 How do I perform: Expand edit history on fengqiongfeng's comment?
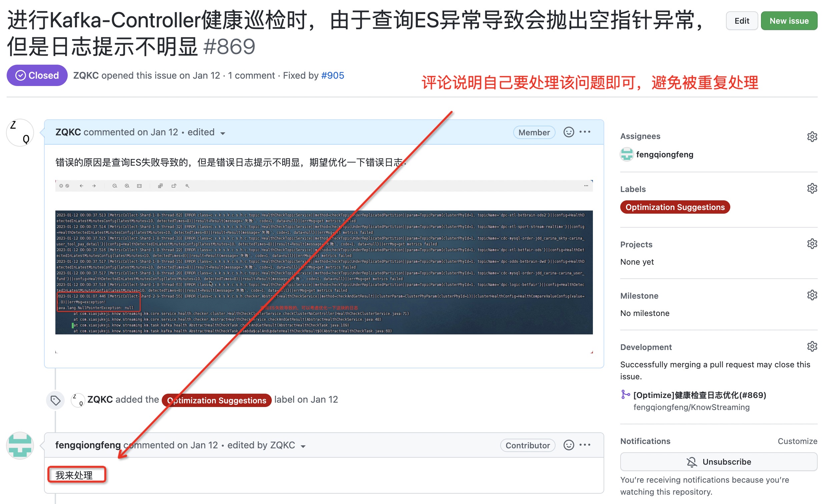tap(303, 446)
